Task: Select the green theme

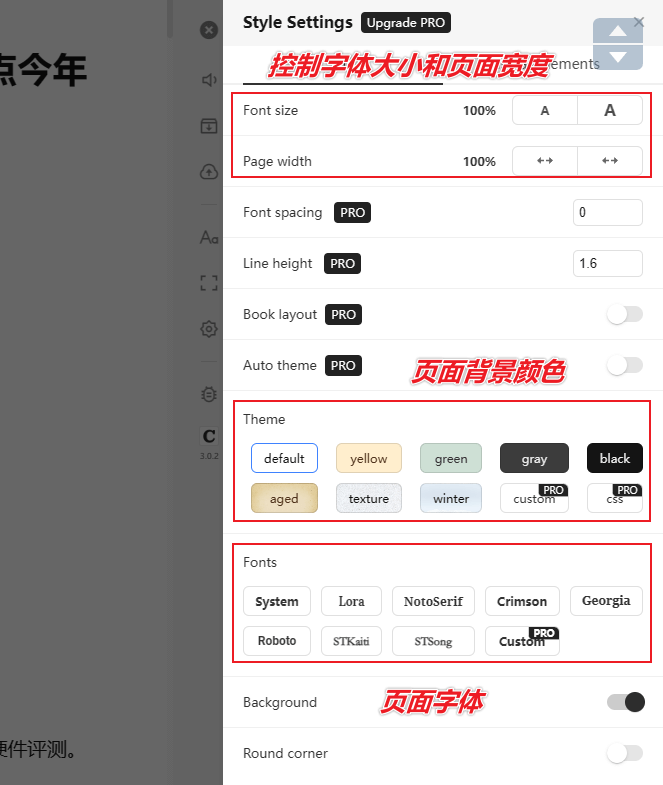Action: (x=451, y=458)
